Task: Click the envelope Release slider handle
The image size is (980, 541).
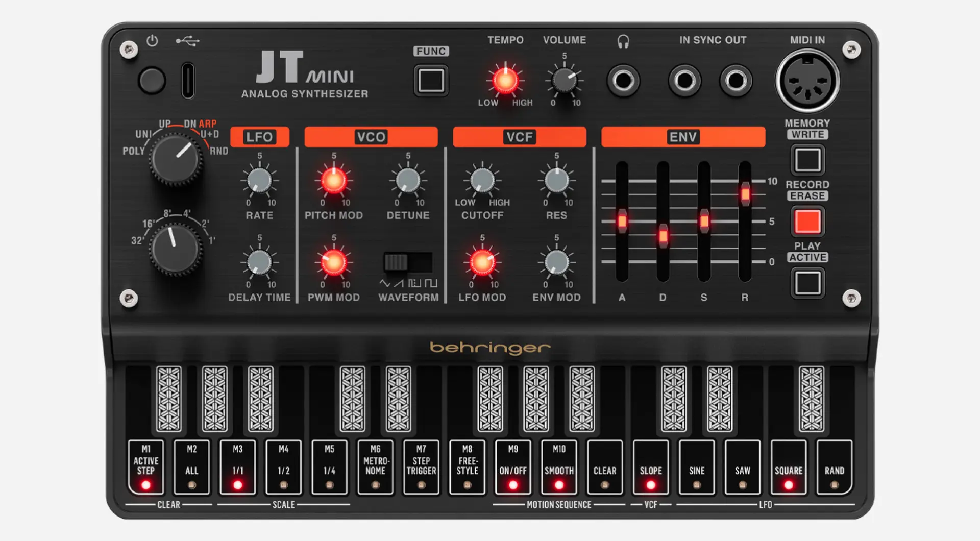Action: pos(745,194)
